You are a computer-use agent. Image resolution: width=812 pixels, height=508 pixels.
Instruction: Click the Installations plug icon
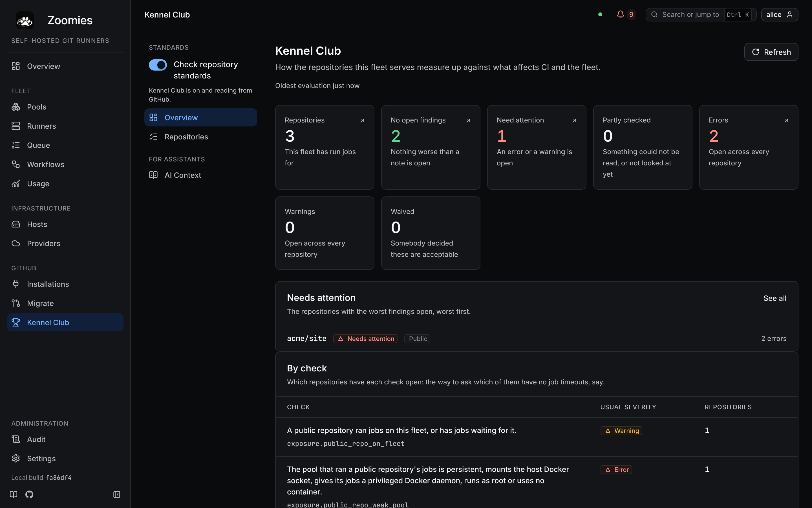(x=16, y=284)
